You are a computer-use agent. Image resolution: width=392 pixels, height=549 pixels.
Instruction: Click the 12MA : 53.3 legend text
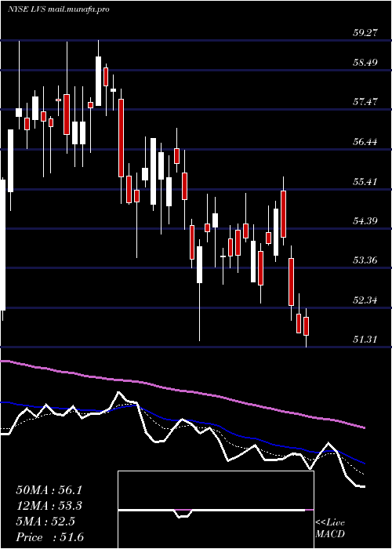tap(51, 506)
